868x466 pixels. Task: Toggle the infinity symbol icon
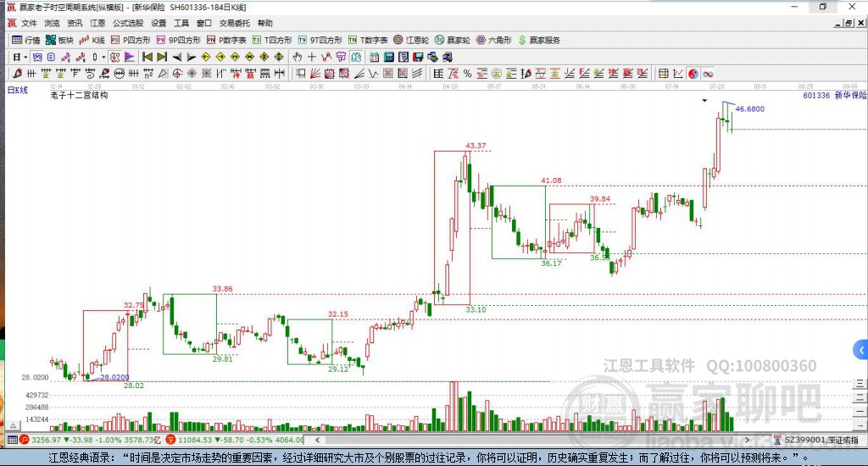(708, 75)
